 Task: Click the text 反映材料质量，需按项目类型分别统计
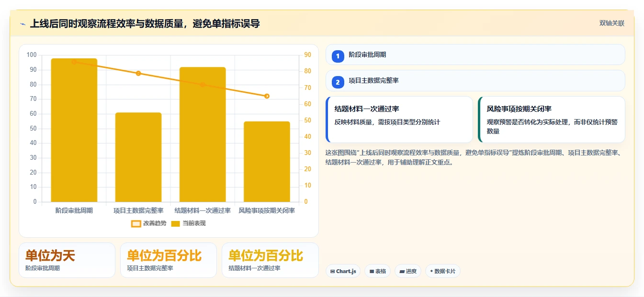coord(387,122)
